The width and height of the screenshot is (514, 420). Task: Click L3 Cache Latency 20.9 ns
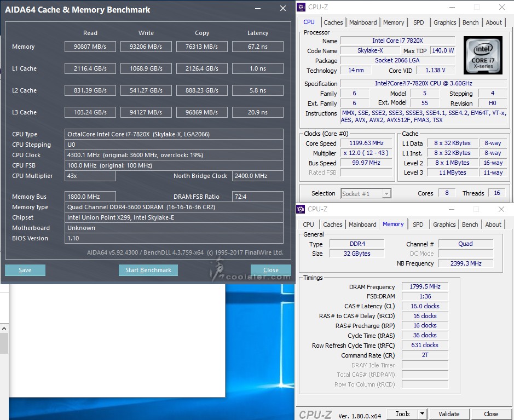click(258, 112)
